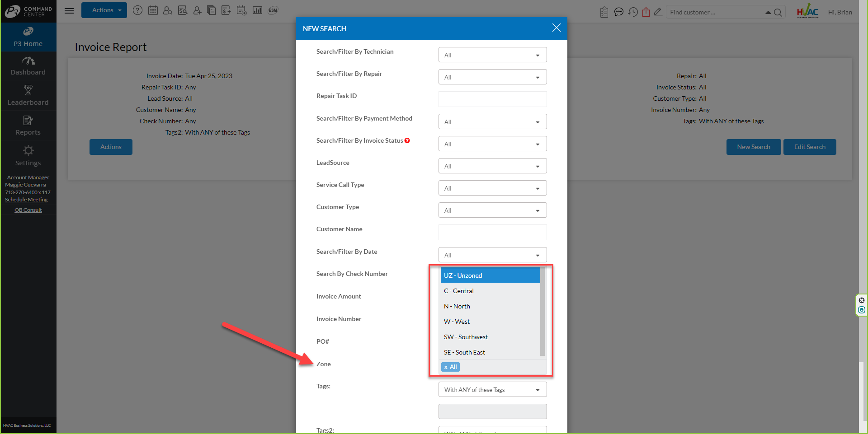This screenshot has height=434, width=868.
Task: Click the add customer person-plus icon
Action: 197,10
